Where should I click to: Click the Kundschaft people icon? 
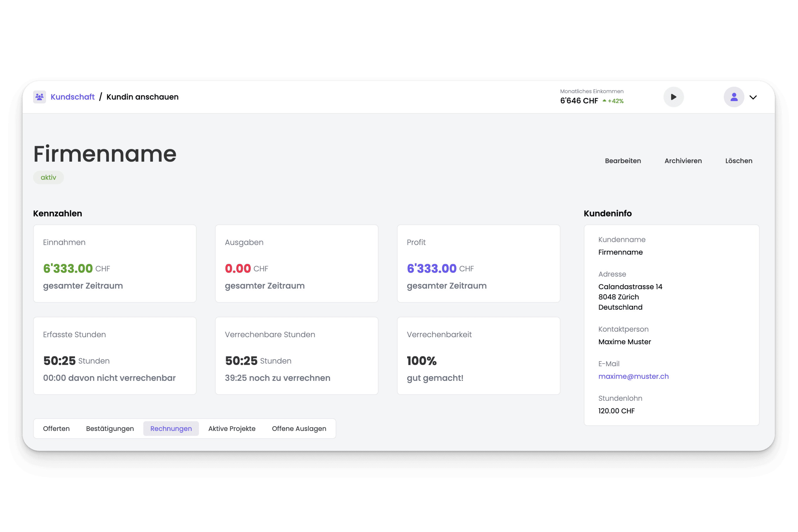click(x=39, y=97)
